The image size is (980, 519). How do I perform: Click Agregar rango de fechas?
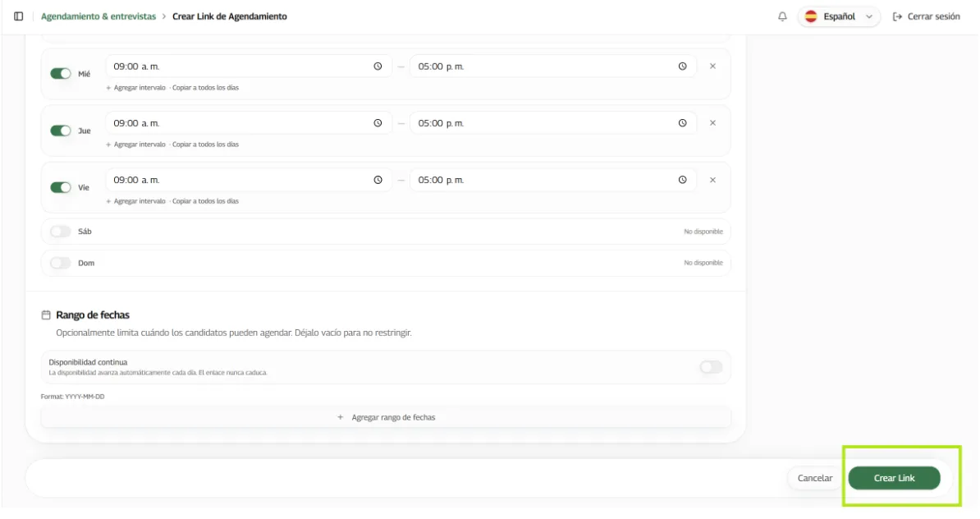pyautogui.click(x=386, y=417)
